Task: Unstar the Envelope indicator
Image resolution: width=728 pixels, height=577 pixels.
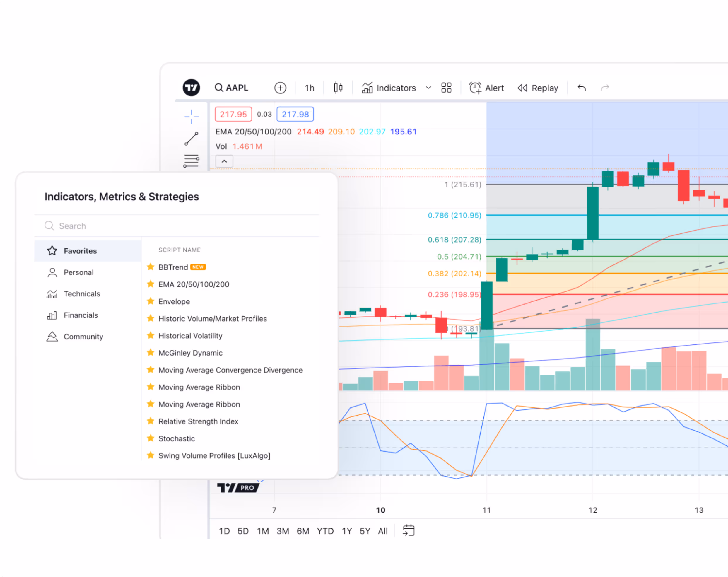Action: point(151,301)
